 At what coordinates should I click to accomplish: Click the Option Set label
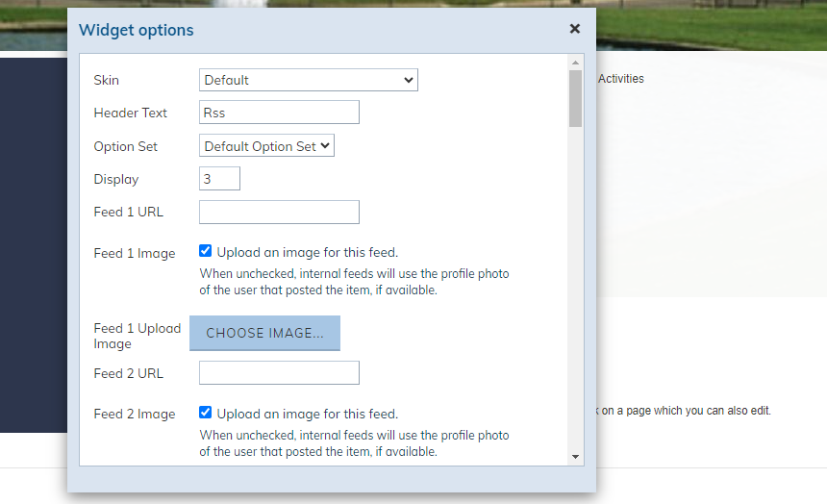[126, 147]
